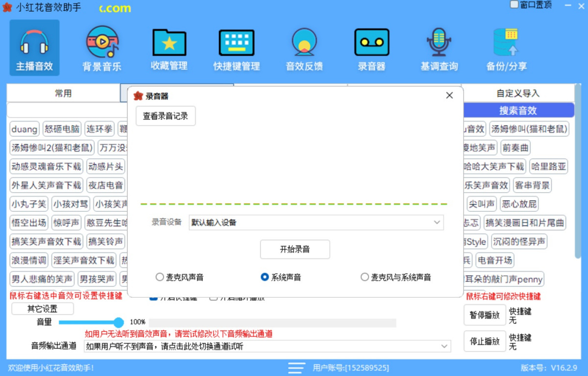Screen dimensions: 588x376
Task: Choose 麦克风声音 as recording source
Action: pyautogui.click(x=160, y=276)
